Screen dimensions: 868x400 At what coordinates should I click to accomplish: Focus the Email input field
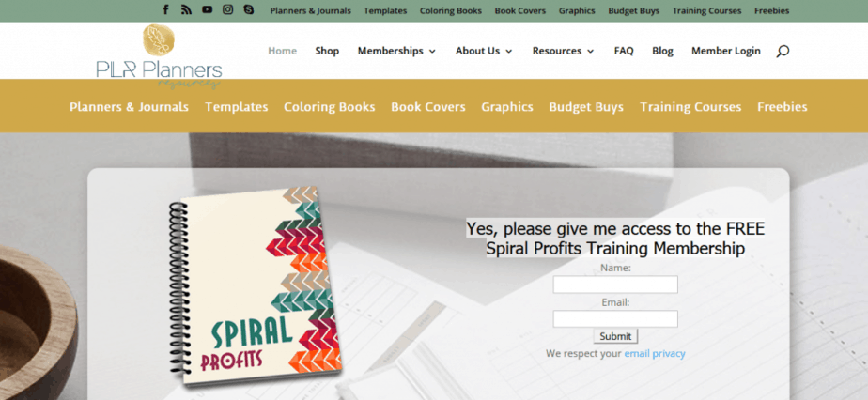click(615, 318)
